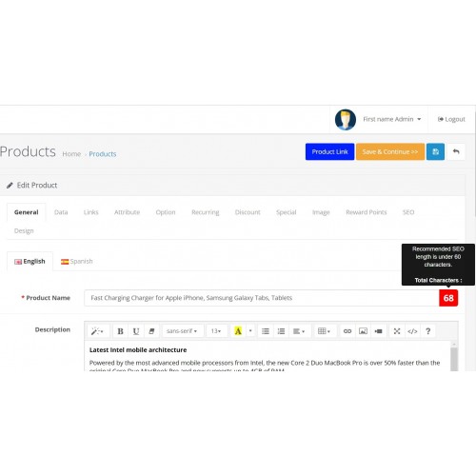Switch to the SEO tab

point(408,212)
